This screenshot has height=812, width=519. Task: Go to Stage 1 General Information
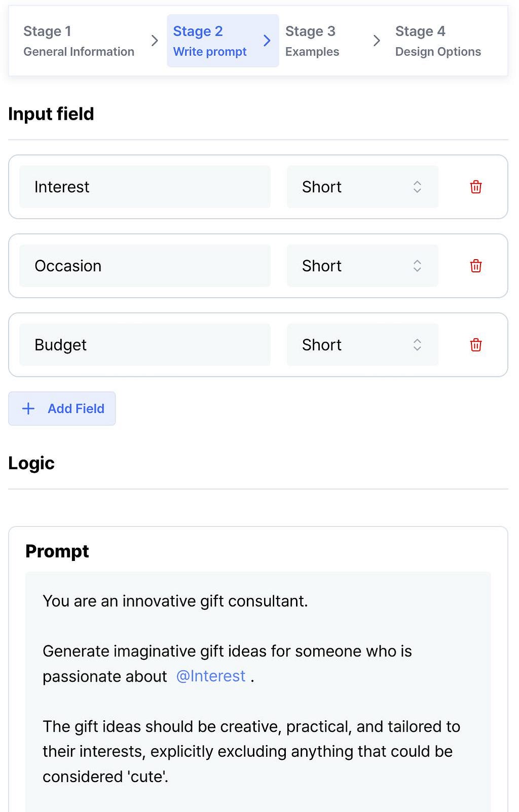point(79,41)
